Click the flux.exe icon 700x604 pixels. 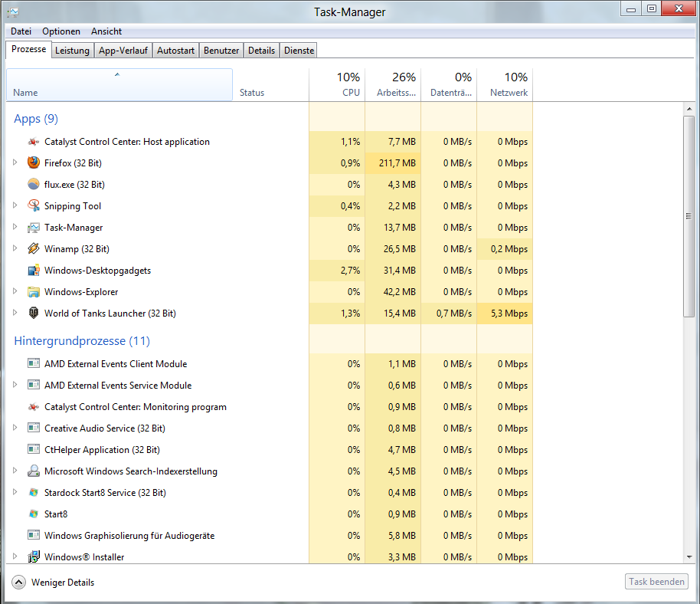point(34,184)
